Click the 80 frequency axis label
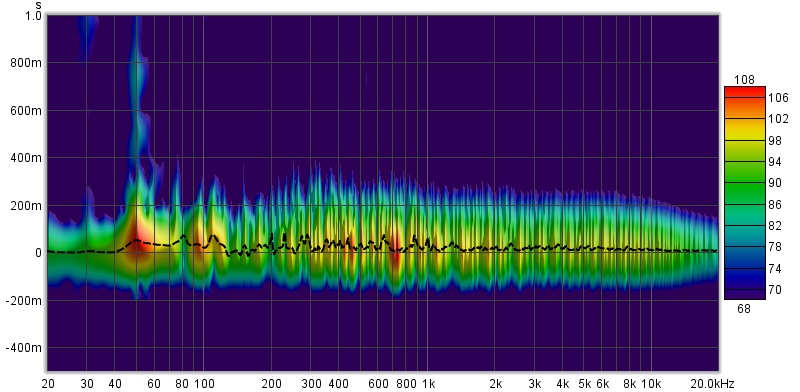This screenshot has height=392, width=800. (182, 384)
